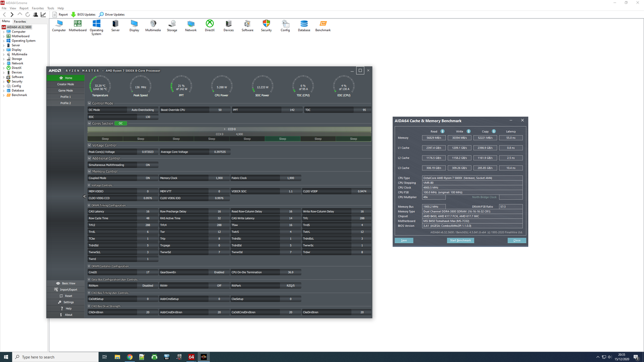The height and width of the screenshot is (362, 644).
Task: Open the Motherboard icon in AIDA64 main pane
Action: pos(77,24)
